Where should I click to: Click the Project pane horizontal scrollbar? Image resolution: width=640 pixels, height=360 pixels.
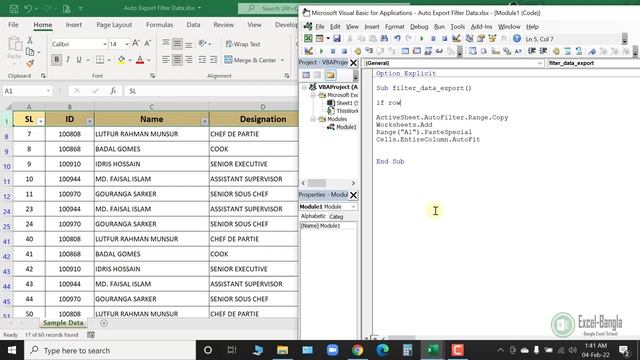click(x=328, y=183)
